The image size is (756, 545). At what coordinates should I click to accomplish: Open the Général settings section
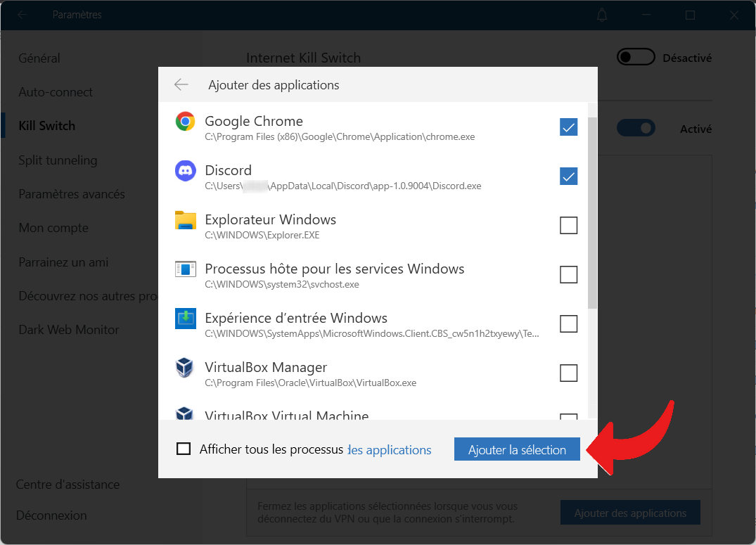(x=39, y=58)
